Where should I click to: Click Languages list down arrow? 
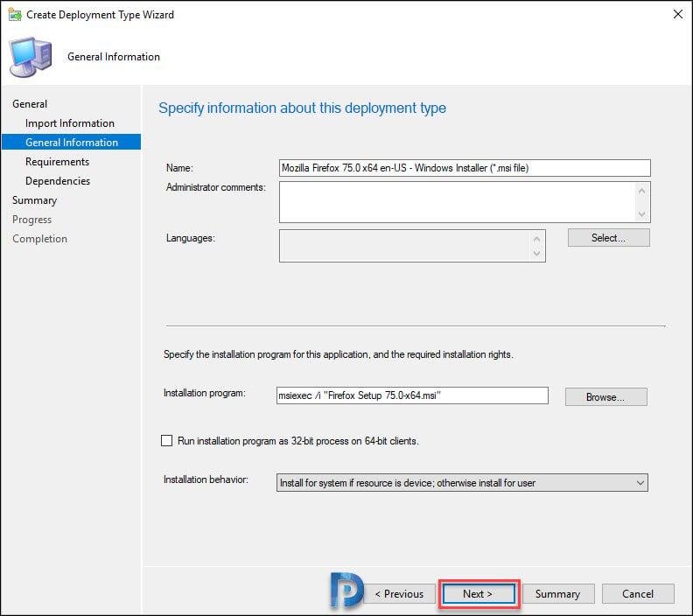tap(536, 254)
